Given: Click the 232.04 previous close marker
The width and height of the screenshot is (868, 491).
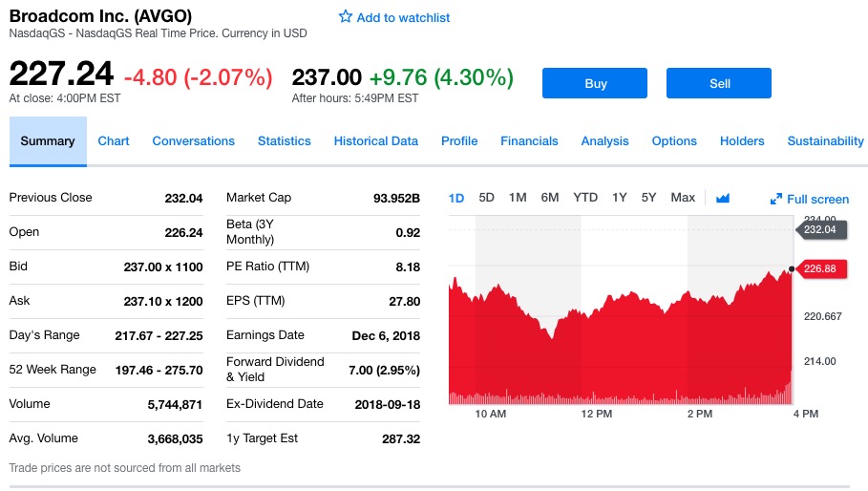Looking at the screenshot, I should point(821,229).
